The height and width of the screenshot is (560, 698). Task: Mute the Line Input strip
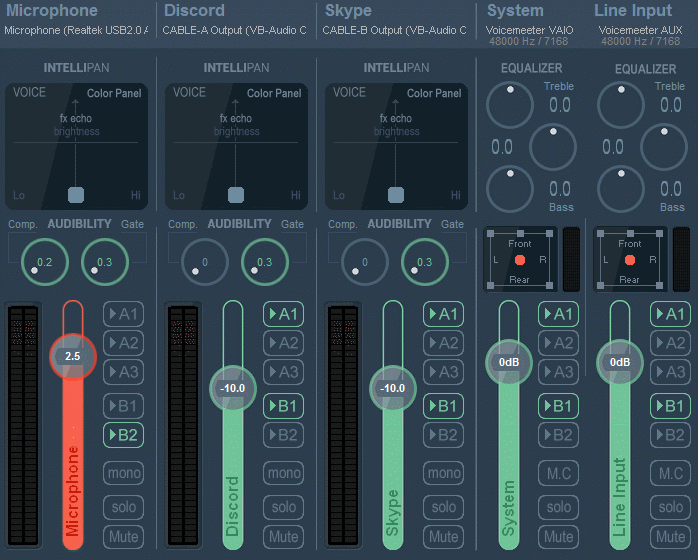pos(670,537)
